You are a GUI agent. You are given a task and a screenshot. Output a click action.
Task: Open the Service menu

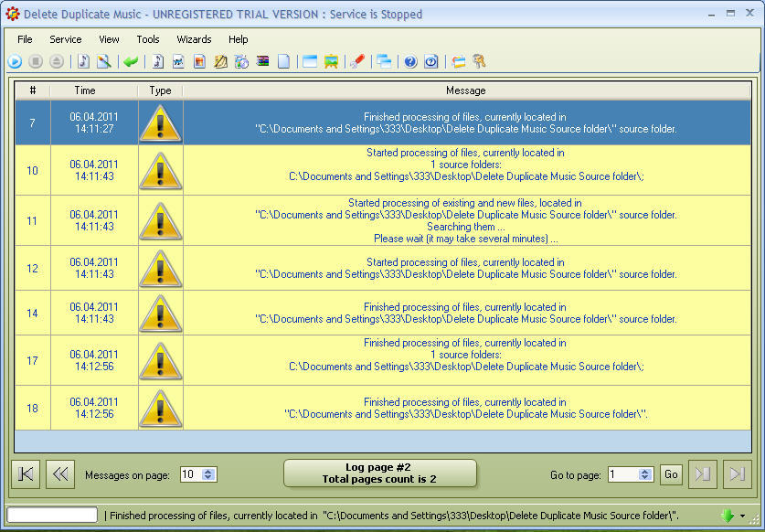tap(66, 39)
